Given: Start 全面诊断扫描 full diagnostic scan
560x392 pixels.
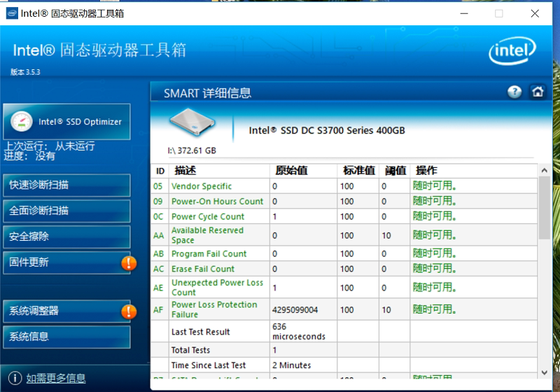Looking at the screenshot, I should click(x=66, y=211).
